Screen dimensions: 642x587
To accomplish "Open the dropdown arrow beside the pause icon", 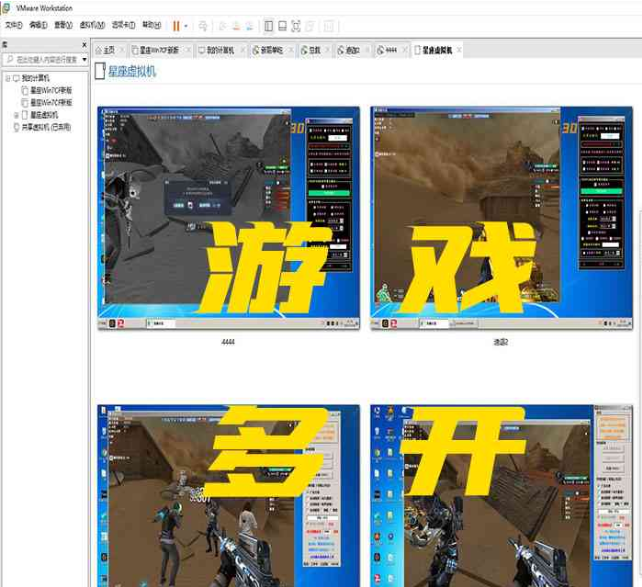I will click(186, 25).
